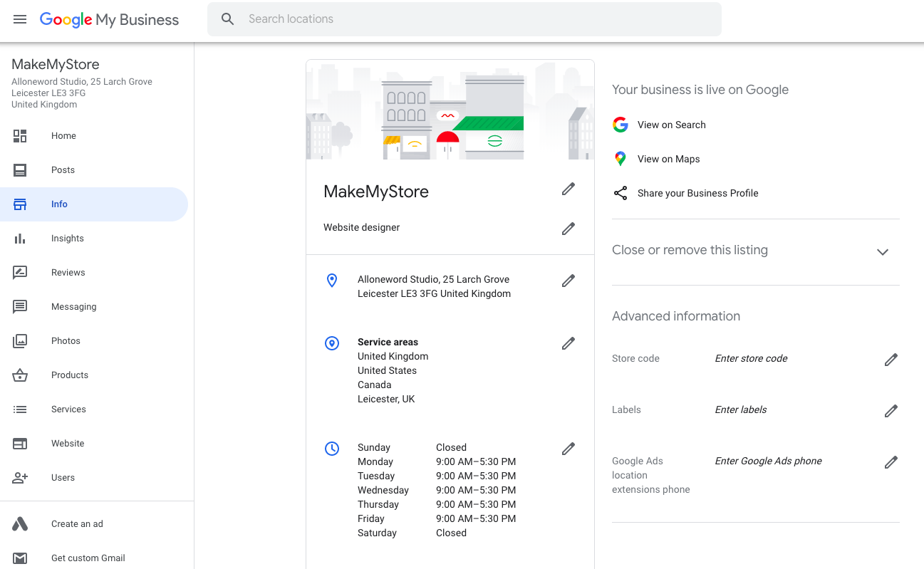Screen dimensions: 924x569
Task: Select the Insights bar-chart icon
Action: [x=20, y=238]
